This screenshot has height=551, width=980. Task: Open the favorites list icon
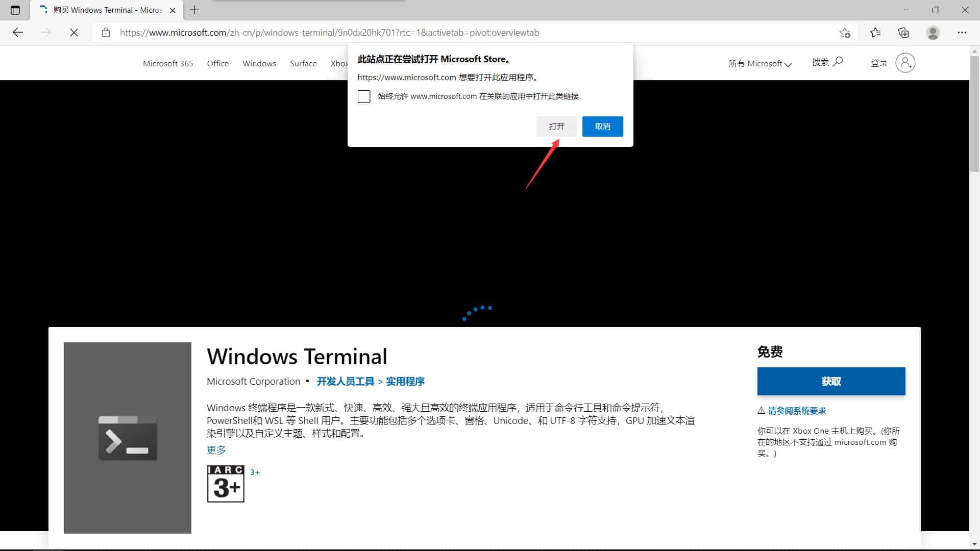[x=875, y=33]
